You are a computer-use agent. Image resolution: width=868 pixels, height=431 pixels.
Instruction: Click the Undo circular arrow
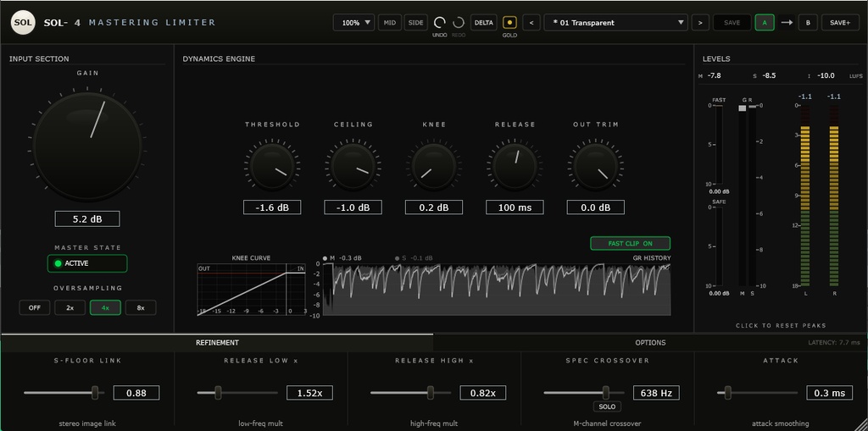pos(440,23)
